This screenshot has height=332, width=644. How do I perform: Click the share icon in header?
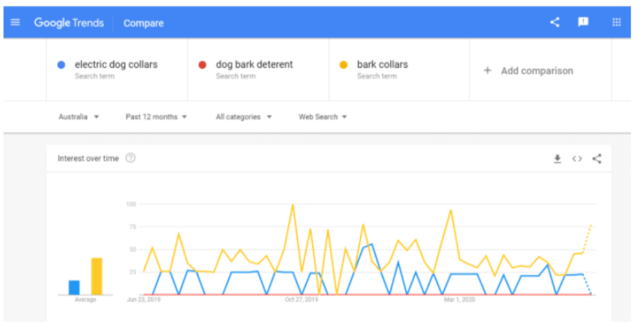coord(555,22)
